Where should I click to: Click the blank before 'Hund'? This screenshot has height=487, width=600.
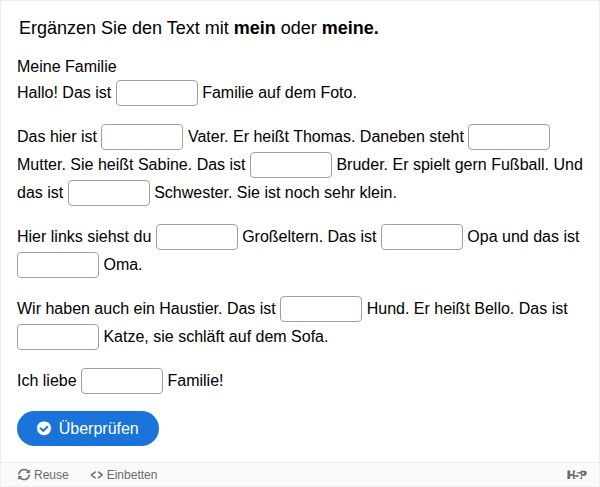(x=321, y=309)
